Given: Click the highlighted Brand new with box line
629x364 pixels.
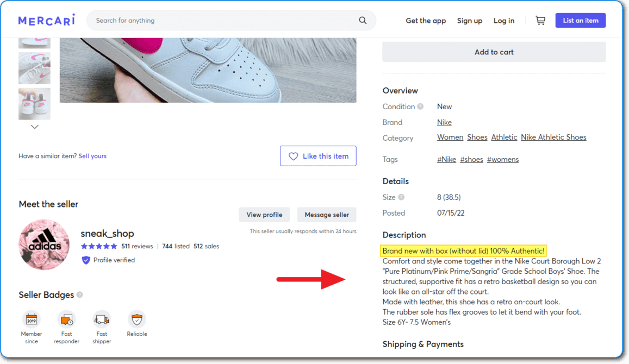Looking at the screenshot, I should 463,251.
